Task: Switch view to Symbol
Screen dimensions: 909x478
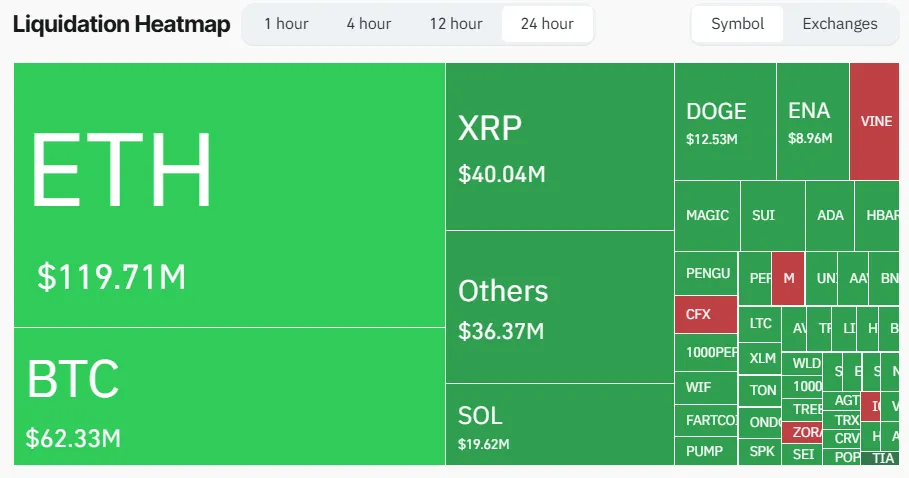Action: point(737,24)
